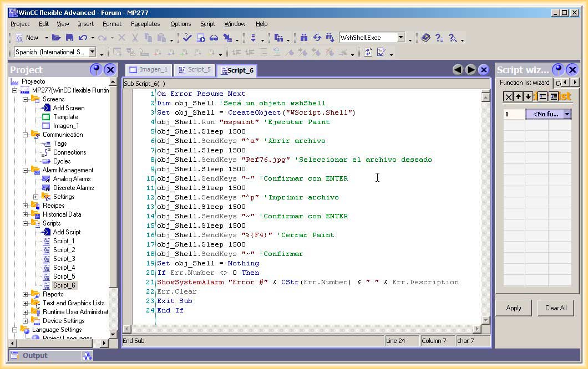The width and height of the screenshot is (588, 369).
Task: Collapse the Scripts folder in tree
Action: click(26, 223)
